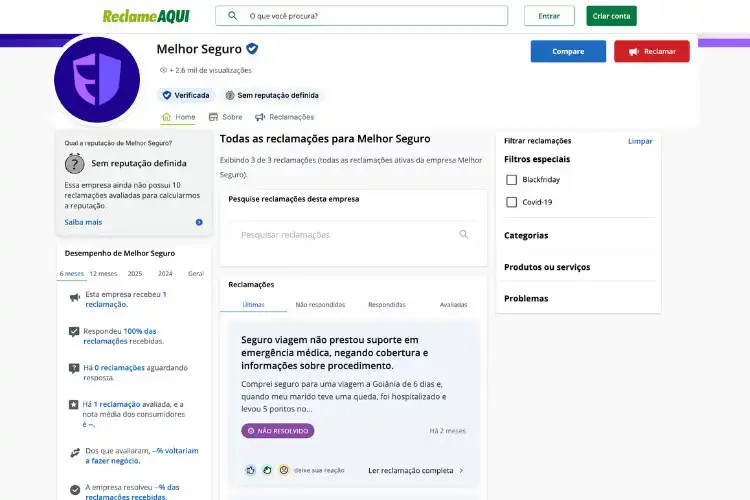Viewport: 750px width, 500px height.
Task: Focus the Pesquisar reclamações input field
Action: click(353, 234)
